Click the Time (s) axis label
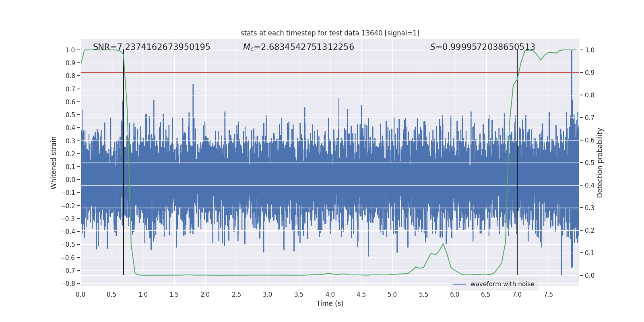The height and width of the screenshot is (322, 644). pyautogui.click(x=330, y=303)
